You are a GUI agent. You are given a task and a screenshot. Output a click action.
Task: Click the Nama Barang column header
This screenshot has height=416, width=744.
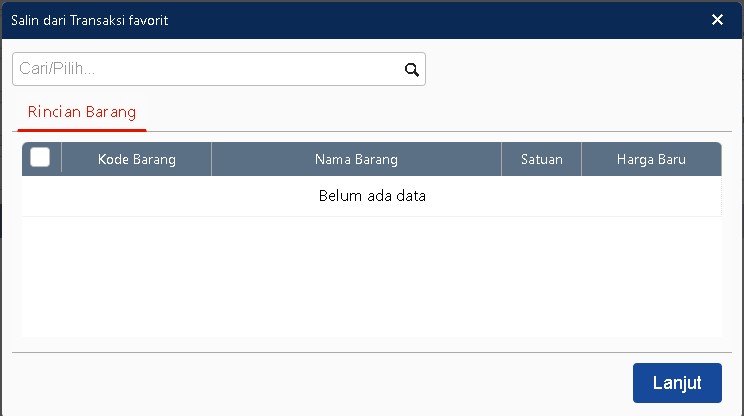coord(356,159)
